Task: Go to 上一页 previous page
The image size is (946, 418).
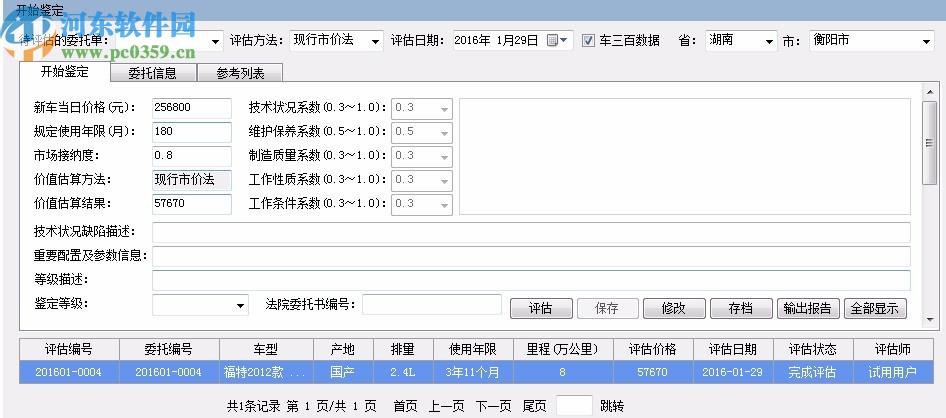Action: tap(448, 406)
